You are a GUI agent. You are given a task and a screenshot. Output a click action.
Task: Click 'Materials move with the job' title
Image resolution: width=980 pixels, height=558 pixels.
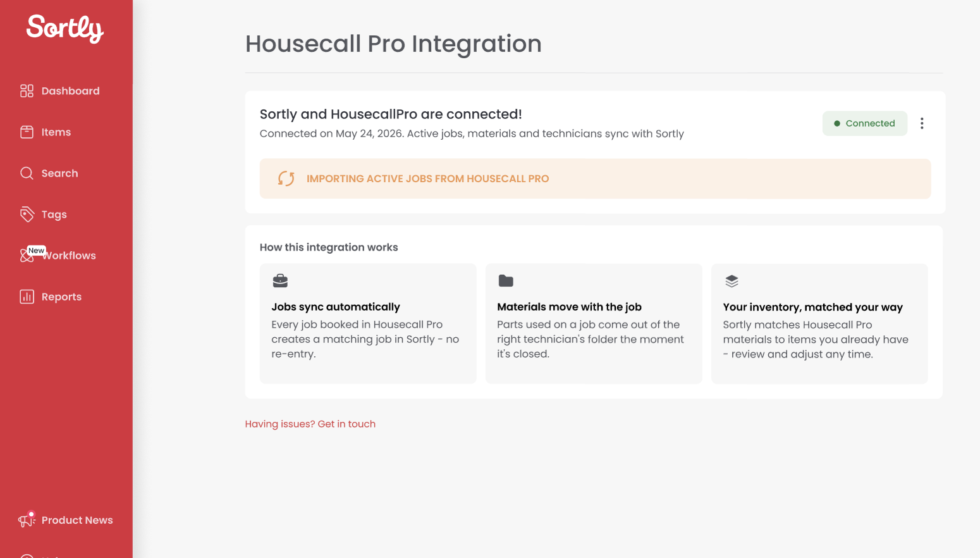tap(570, 307)
